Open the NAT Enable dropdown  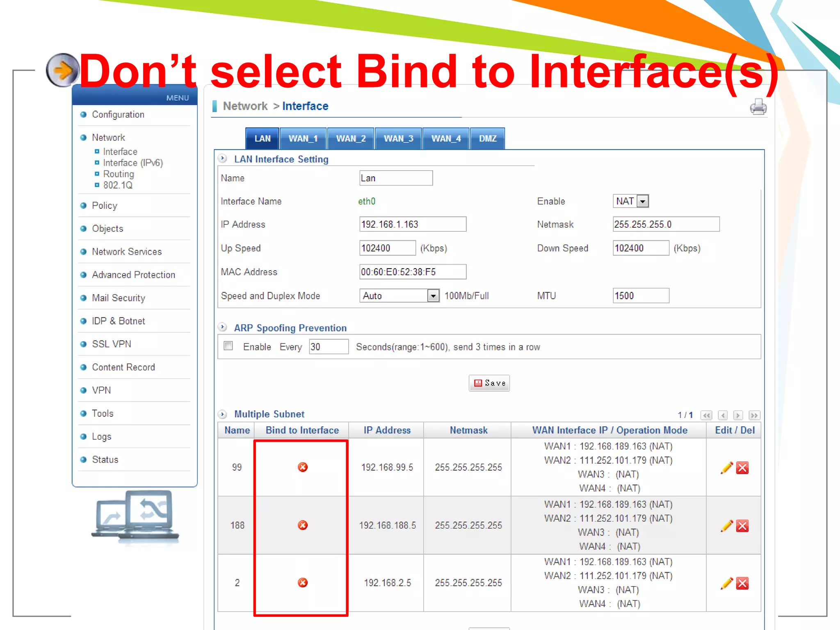click(643, 201)
